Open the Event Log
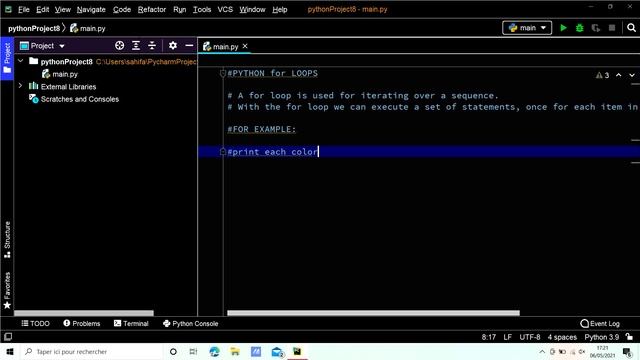The image size is (640, 360). [x=600, y=323]
